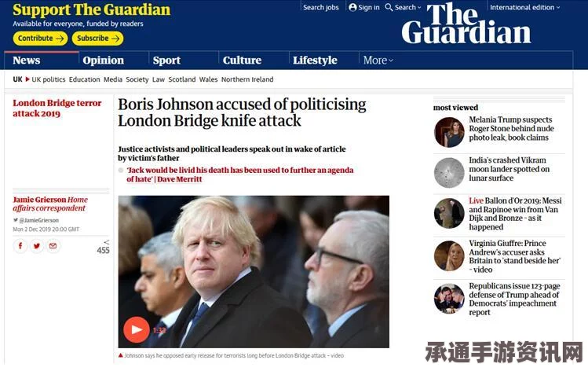Expand the Search dropdown arrow
The image size is (588, 371).
(x=419, y=8)
